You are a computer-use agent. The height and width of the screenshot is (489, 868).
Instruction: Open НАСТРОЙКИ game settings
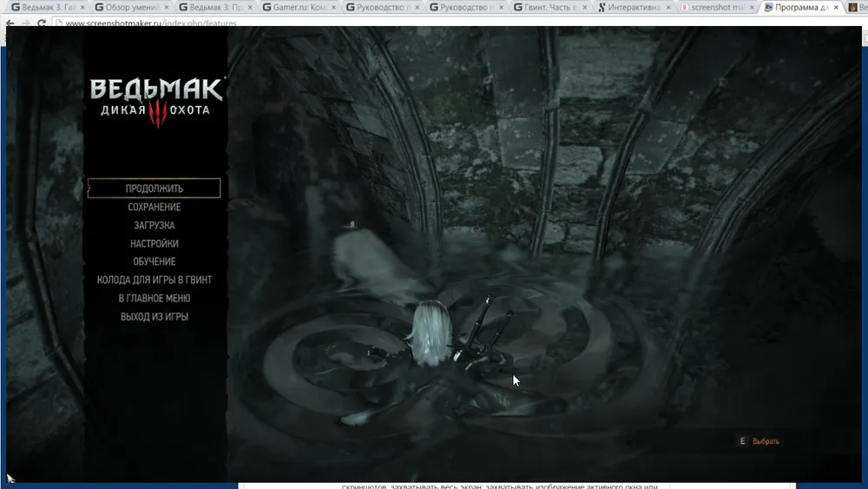(x=154, y=244)
